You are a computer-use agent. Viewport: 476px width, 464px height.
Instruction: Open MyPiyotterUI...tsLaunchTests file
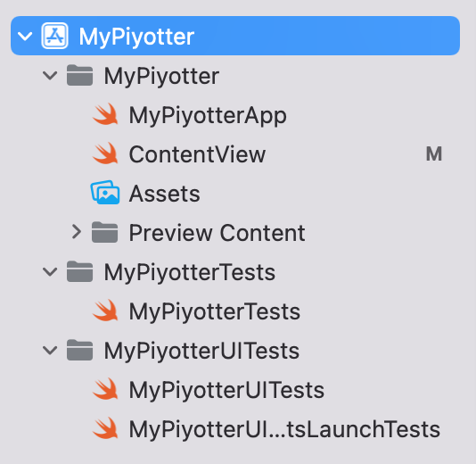[284, 428]
